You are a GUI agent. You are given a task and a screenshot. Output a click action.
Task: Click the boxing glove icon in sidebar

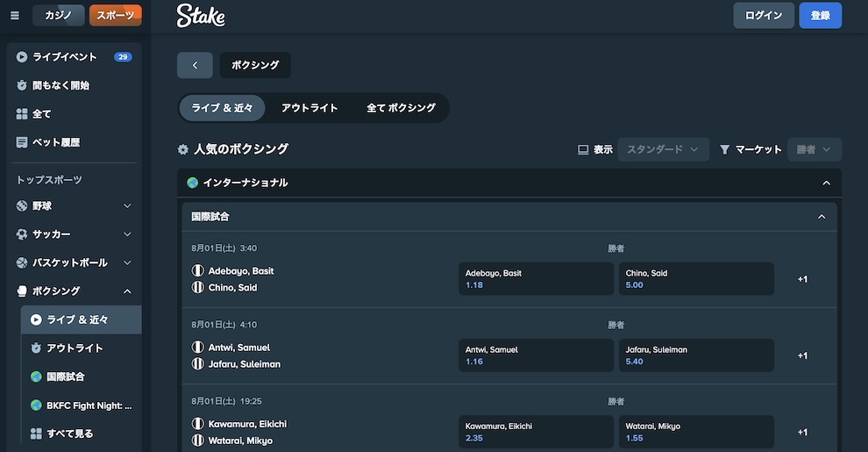(x=22, y=291)
